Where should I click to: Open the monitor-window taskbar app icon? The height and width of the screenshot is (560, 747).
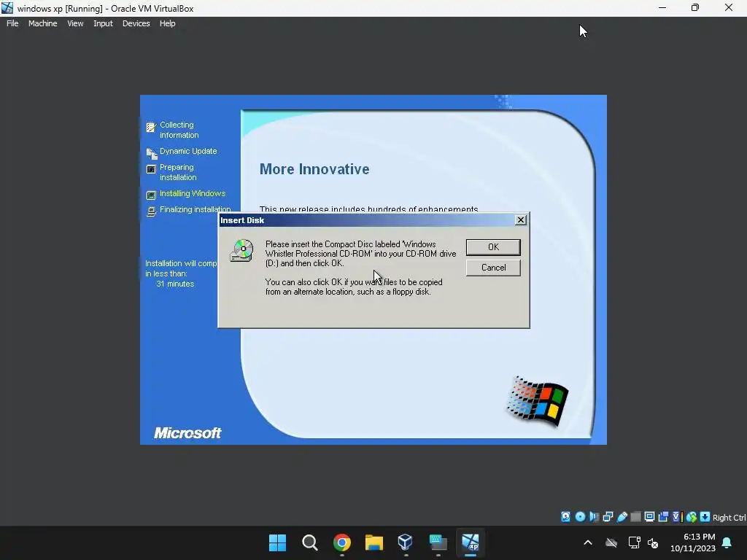(x=438, y=542)
